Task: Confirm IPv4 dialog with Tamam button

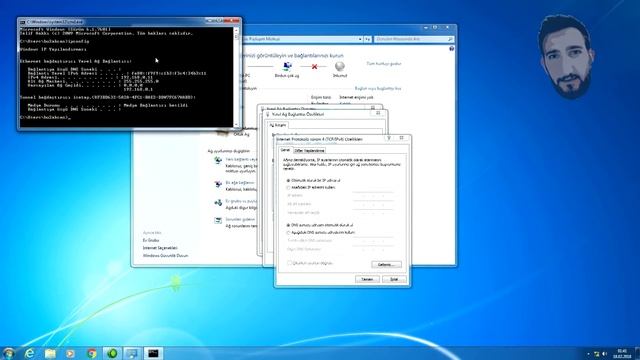Action: [367, 279]
